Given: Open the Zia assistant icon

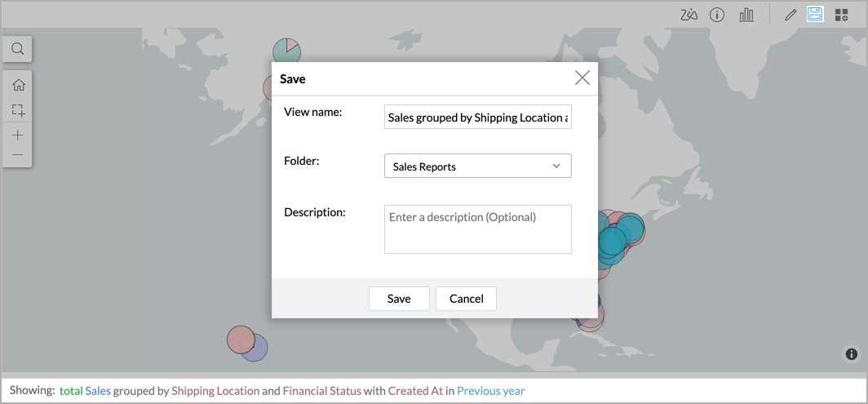Looking at the screenshot, I should coord(689,15).
